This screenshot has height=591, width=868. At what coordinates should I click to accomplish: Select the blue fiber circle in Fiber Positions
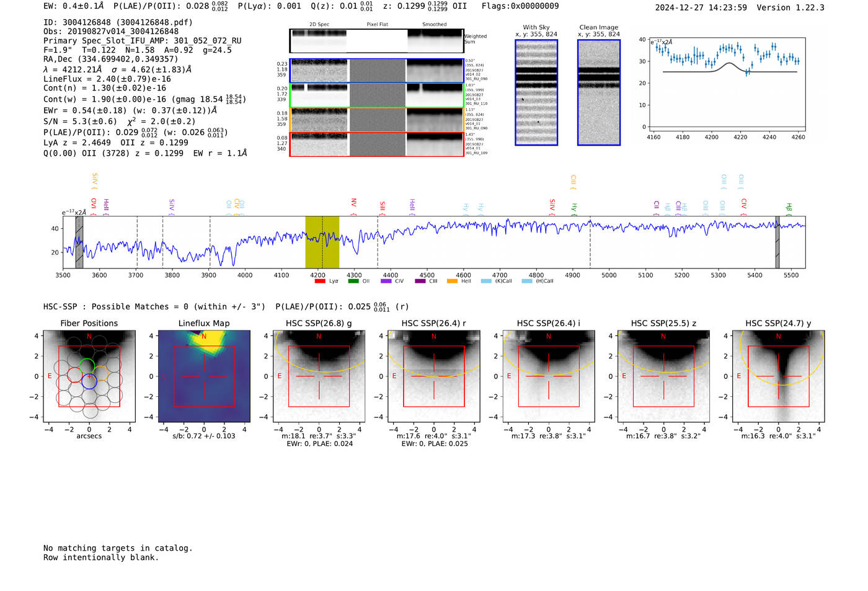(x=89, y=381)
